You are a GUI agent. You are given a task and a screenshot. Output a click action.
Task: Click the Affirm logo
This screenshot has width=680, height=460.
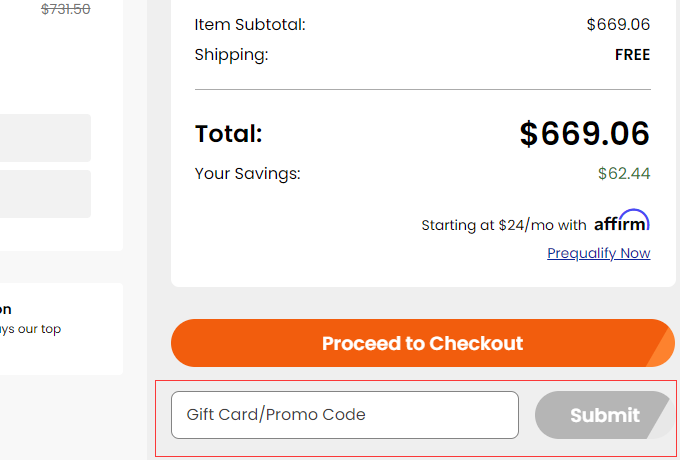(x=621, y=222)
